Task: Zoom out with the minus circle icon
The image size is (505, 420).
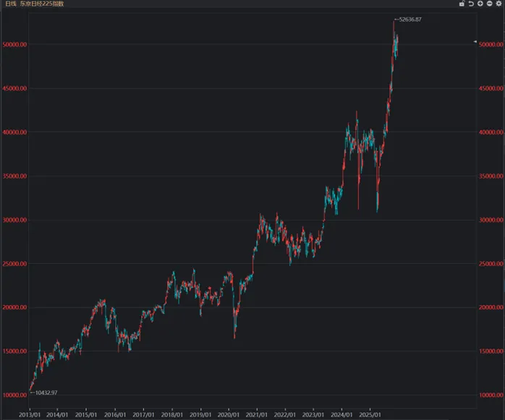Action: (490, 4)
